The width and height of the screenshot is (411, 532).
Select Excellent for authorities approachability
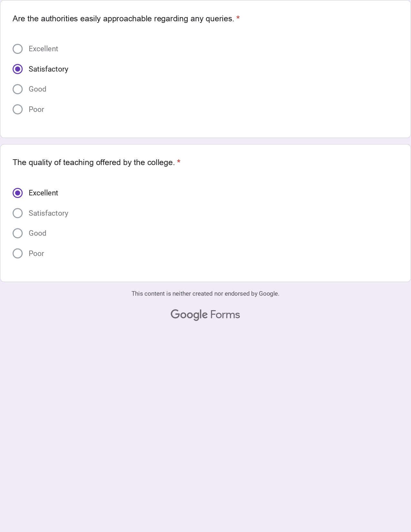(x=17, y=49)
